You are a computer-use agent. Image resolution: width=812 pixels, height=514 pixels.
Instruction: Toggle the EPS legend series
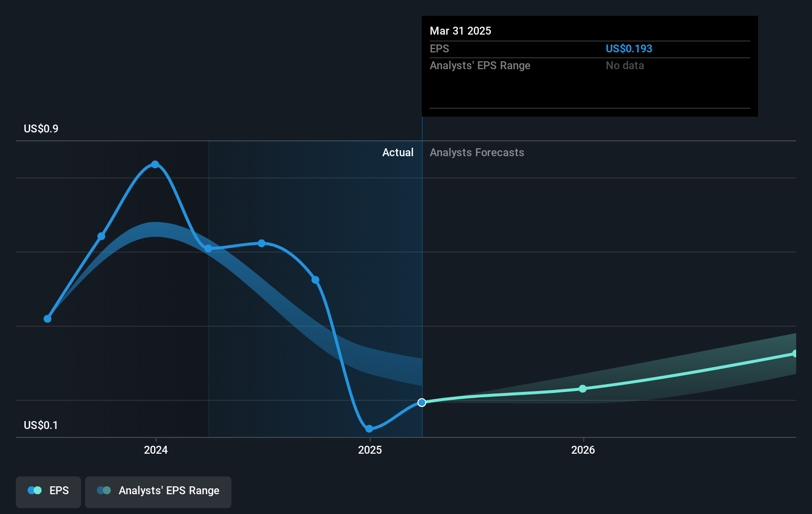[x=48, y=492]
